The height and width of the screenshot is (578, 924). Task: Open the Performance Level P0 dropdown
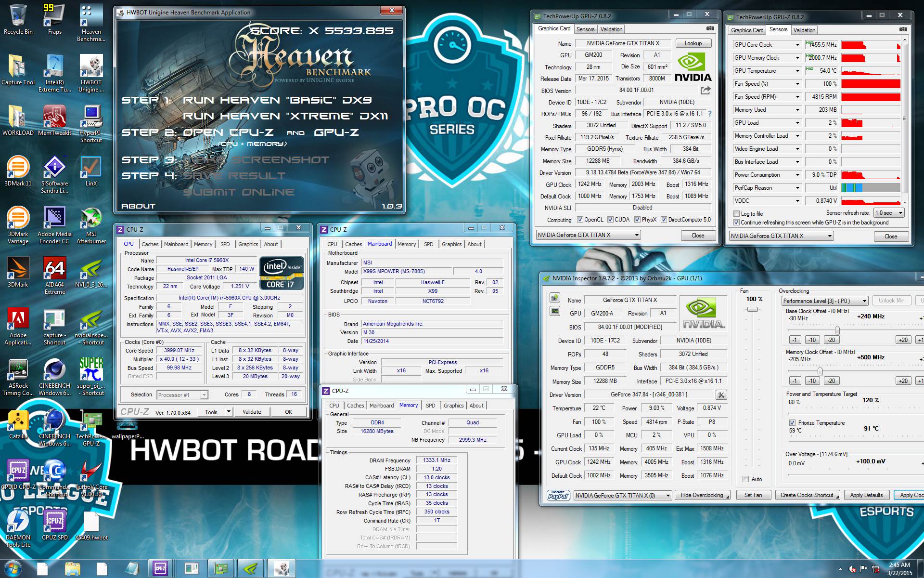coord(825,301)
